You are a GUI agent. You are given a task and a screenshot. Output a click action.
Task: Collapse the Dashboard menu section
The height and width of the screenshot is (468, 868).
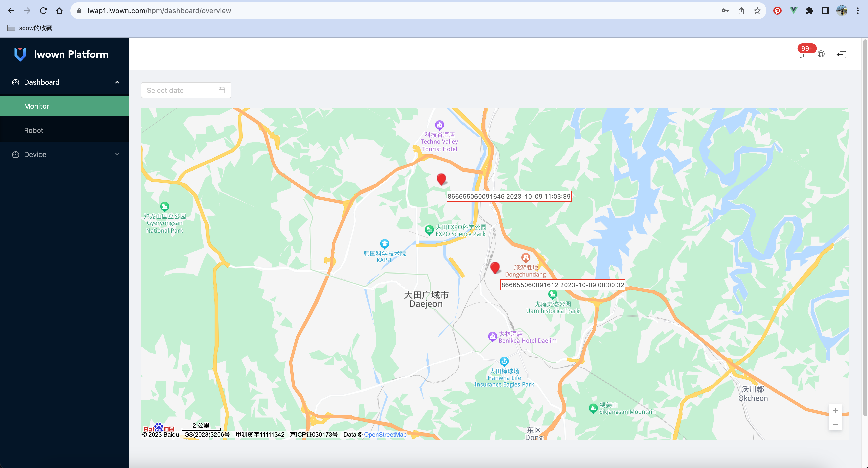[x=117, y=82]
